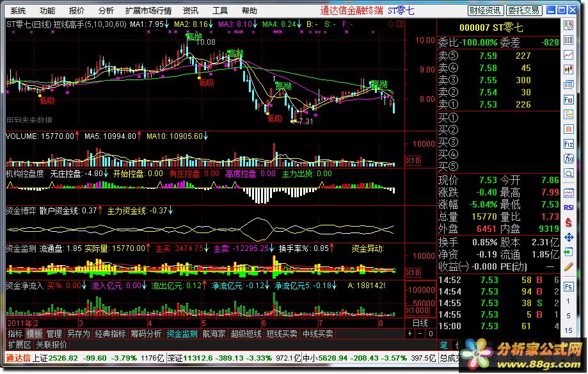
Task: Select the 1-minute period in the sidebar
Action: pos(569,301)
